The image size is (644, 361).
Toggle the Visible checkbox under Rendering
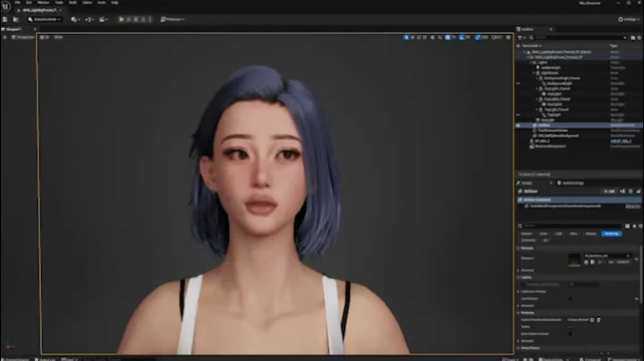[572, 326]
